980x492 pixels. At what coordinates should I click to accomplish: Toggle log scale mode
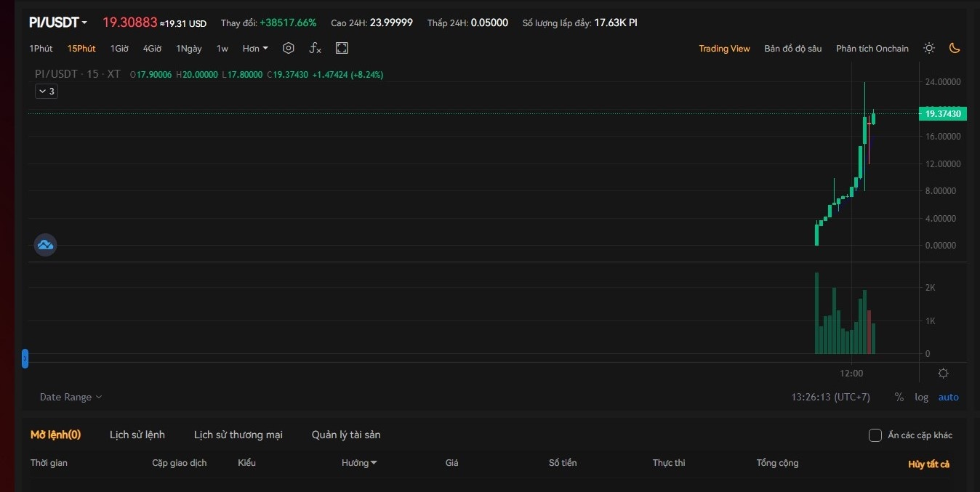click(921, 397)
